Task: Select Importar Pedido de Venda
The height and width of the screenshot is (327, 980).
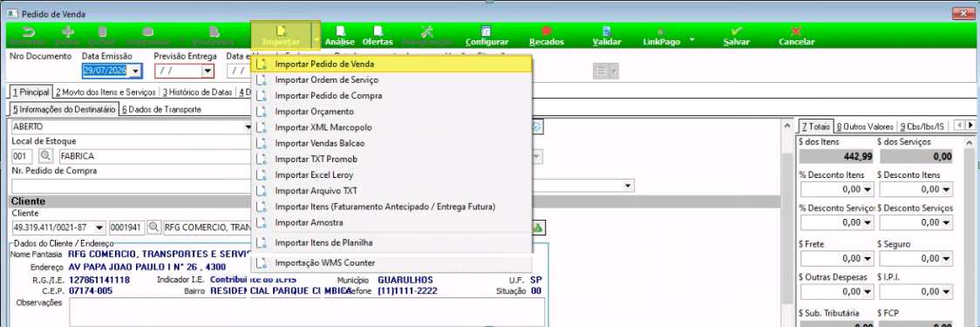Action: click(391, 64)
